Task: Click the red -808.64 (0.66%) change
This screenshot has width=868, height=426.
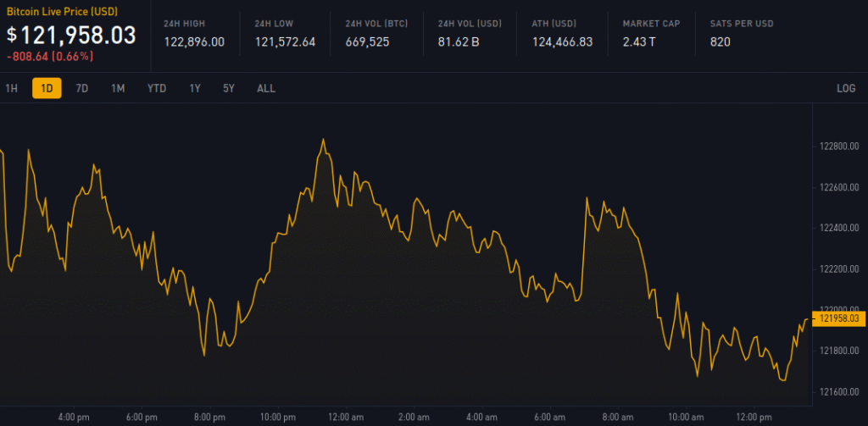Action: [49, 57]
